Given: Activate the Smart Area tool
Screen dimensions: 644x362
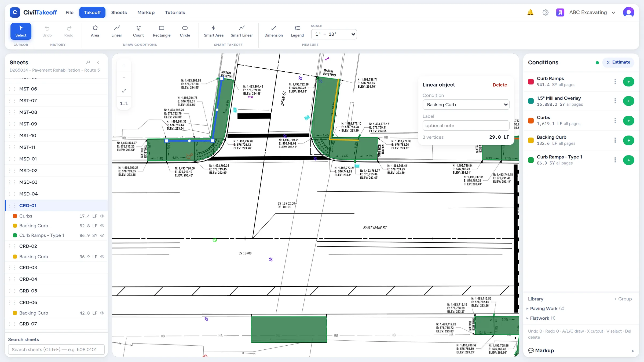Looking at the screenshot, I should 214,31.
